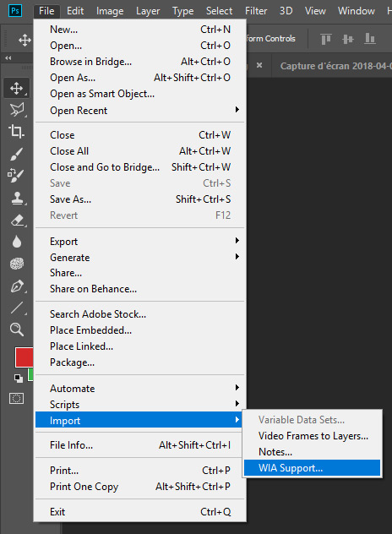Open the 3D menu
This screenshot has width=392, height=534.
pos(286,11)
